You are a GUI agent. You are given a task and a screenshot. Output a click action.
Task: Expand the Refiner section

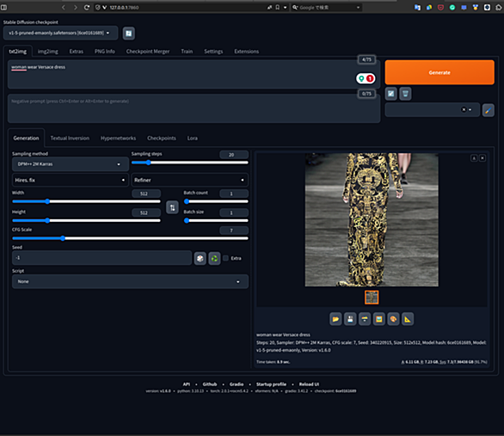[189, 180]
